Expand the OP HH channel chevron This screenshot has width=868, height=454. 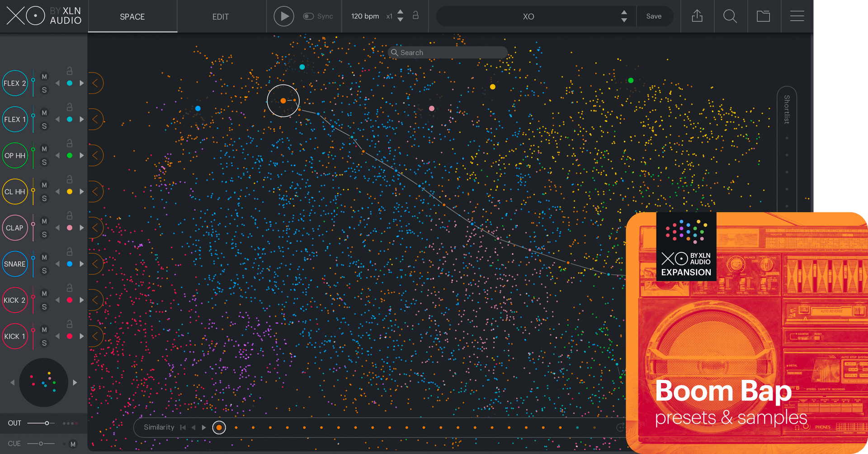click(95, 155)
